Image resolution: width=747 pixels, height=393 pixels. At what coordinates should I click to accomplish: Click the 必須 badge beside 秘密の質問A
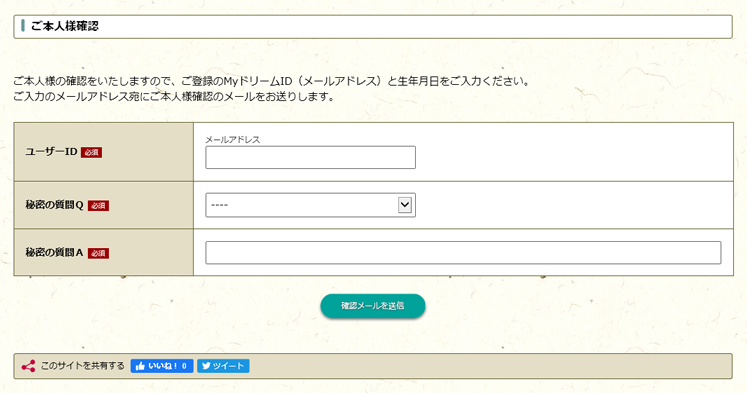tap(98, 253)
